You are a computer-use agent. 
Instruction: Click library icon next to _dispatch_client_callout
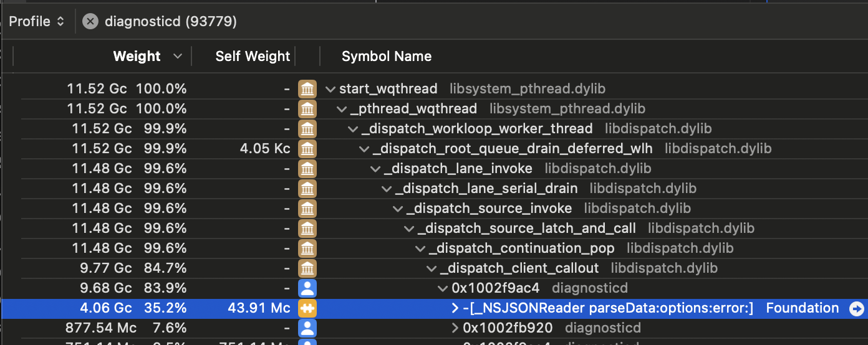pyautogui.click(x=307, y=268)
